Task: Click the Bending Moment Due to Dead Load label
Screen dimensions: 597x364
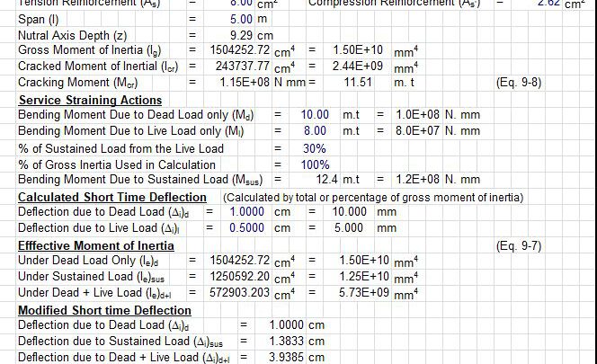Action: 136,115
